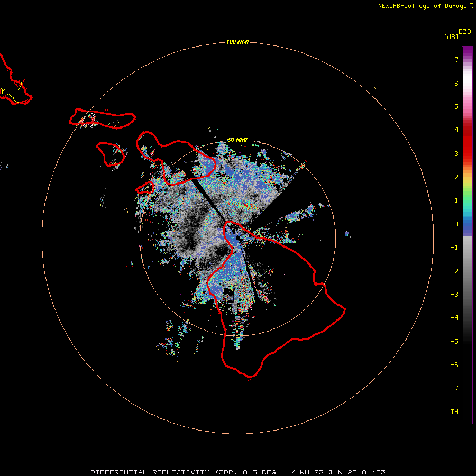Click the TH label on colorbar

click(x=454, y=412)
